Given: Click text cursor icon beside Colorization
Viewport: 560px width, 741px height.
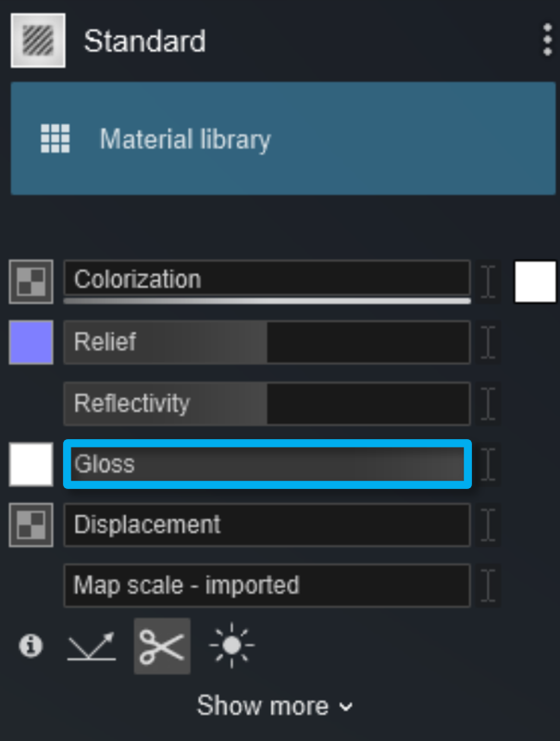Looking at the screenshot, I should [x=488, y=282].
